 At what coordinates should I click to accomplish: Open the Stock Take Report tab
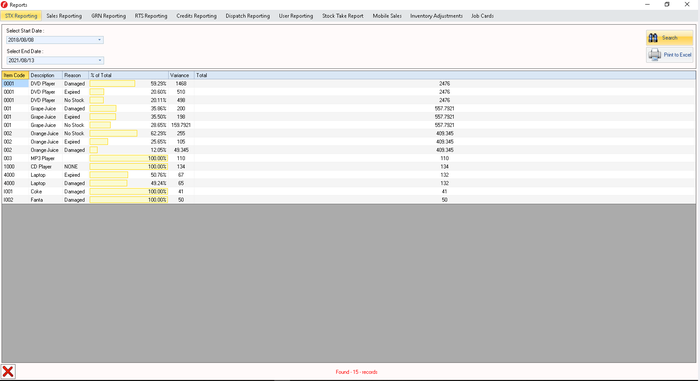(343, 16)
